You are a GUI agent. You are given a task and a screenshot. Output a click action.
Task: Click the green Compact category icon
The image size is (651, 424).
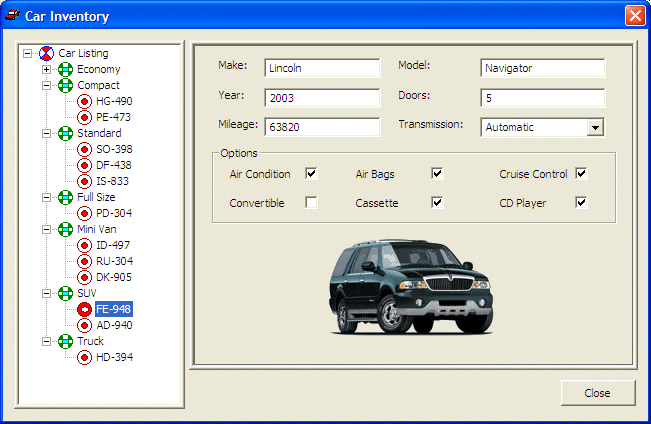[x=65, y=86]
